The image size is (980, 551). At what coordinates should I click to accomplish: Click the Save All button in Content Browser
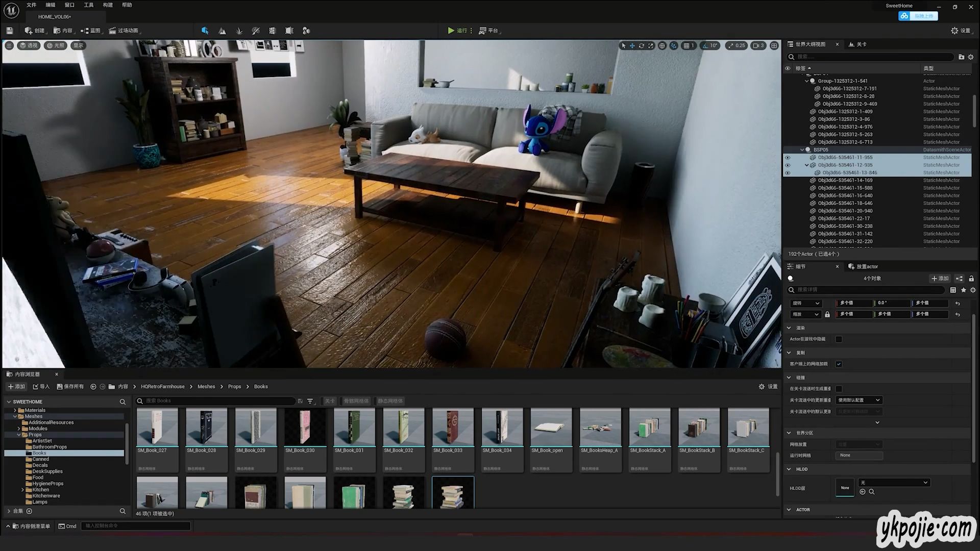[x=70, y=387]
